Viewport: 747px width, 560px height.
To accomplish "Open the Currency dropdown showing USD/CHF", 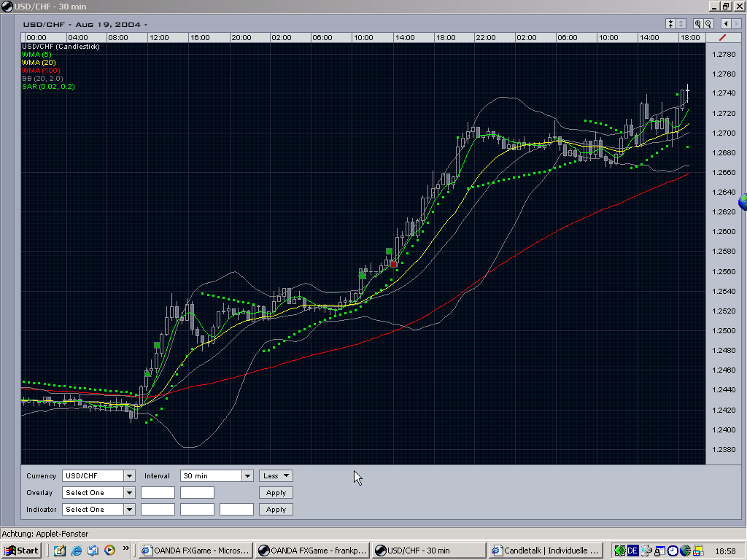I will pyautogui.click(x=98, y=475).
